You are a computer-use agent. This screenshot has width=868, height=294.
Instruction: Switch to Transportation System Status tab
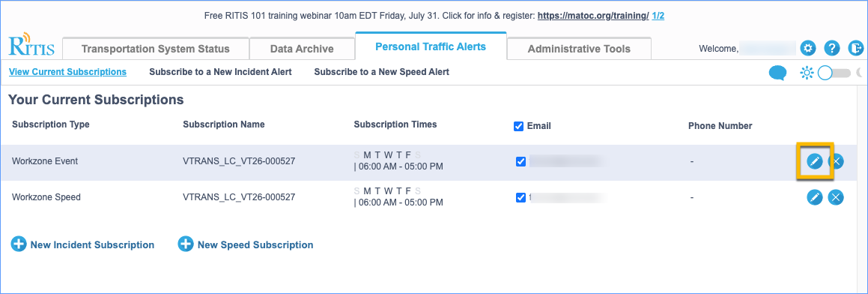[x=156, y=49]
